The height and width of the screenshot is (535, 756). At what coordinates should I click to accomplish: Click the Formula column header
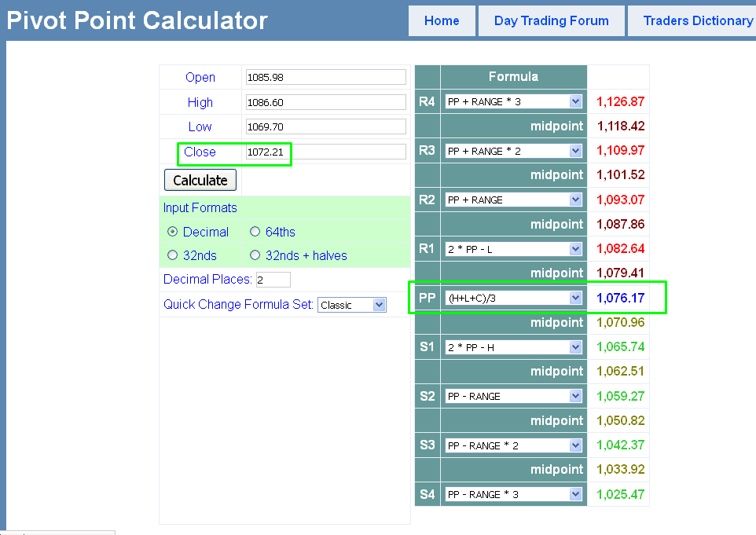(513, 77)
